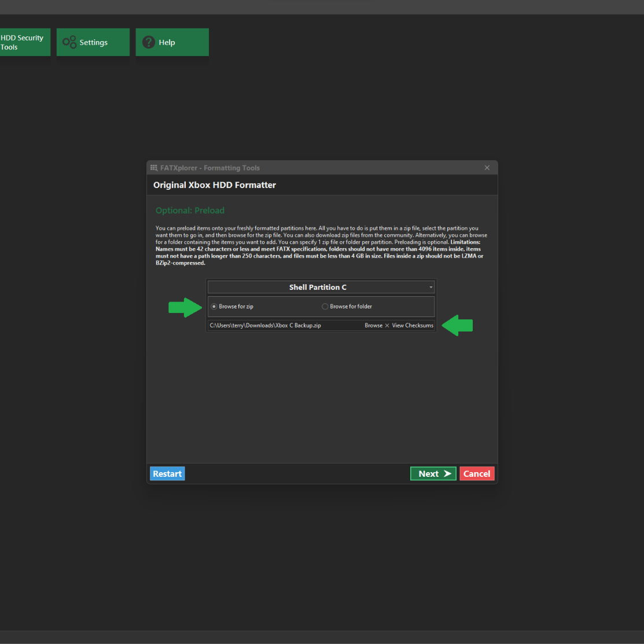
Task: Click the green Next button
Action: tap(433, 473)
